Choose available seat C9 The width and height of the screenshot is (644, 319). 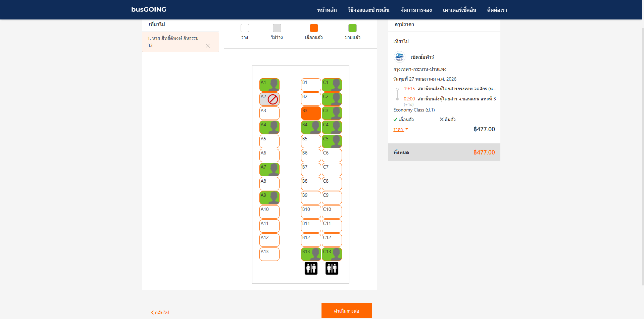click(x=332, y=198)
